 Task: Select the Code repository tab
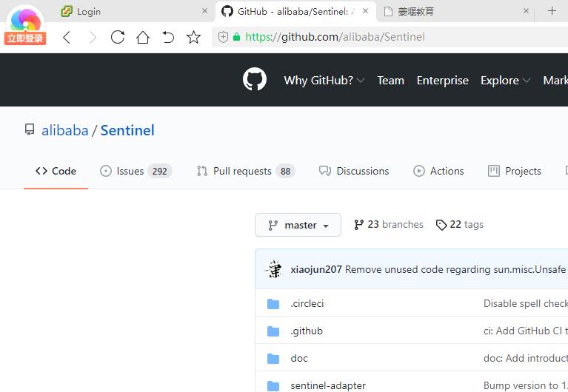pyautogui.click(x=56, y=171)
